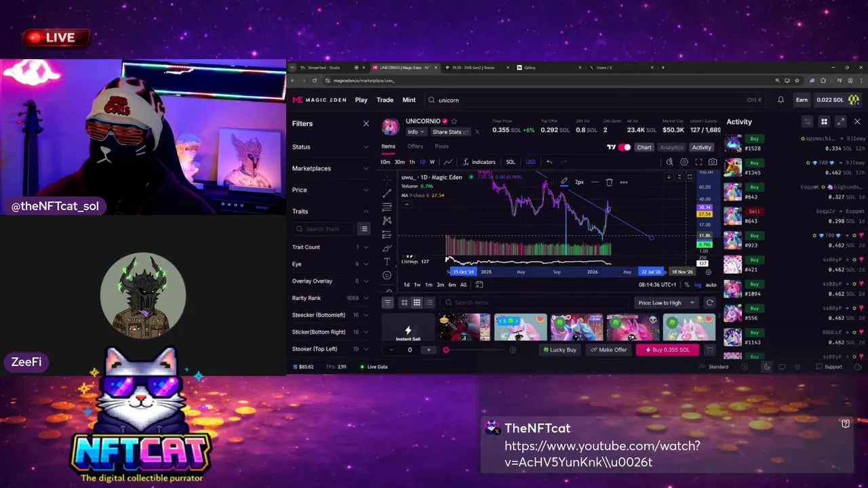Expand the Status filter
This screenshot has width=868, height=488.
[x=330, y=147]
